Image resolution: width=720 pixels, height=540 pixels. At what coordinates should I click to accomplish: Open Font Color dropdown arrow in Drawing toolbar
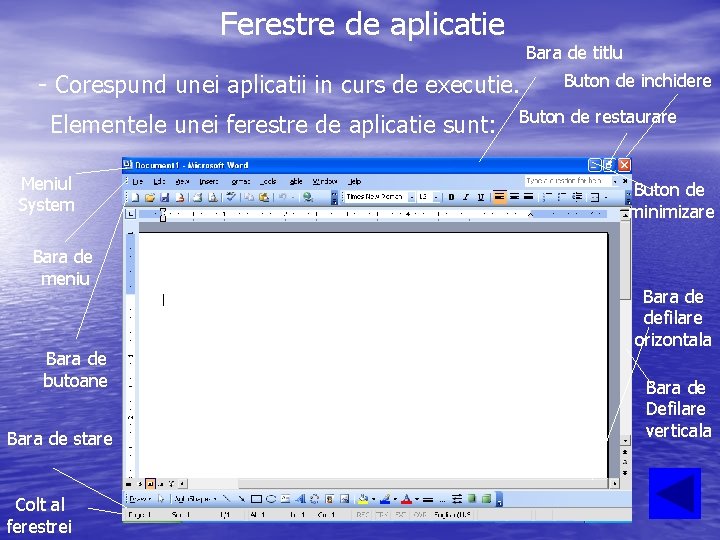tap(417, 499)
